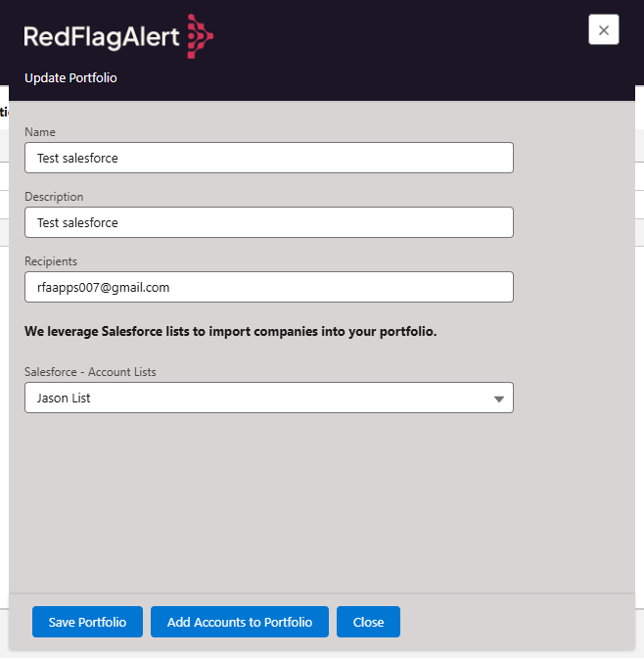This screenshot has height=658, width=644.
Task: Click the RedFlagAlert logo
Action: pos(118,36)
